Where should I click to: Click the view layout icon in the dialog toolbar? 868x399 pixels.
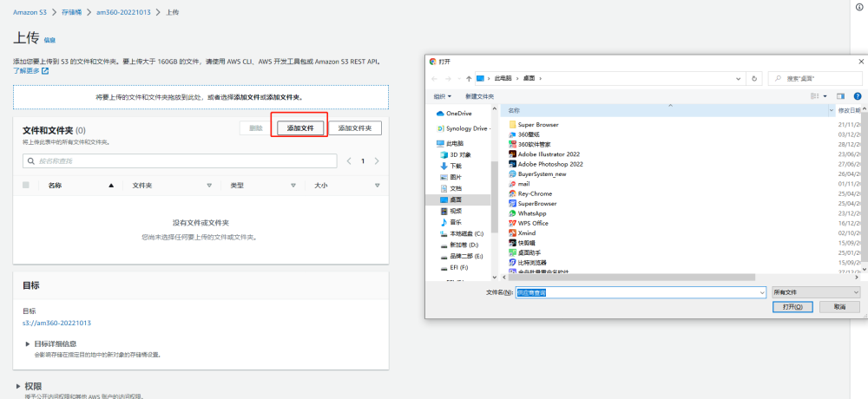(815, 96)
